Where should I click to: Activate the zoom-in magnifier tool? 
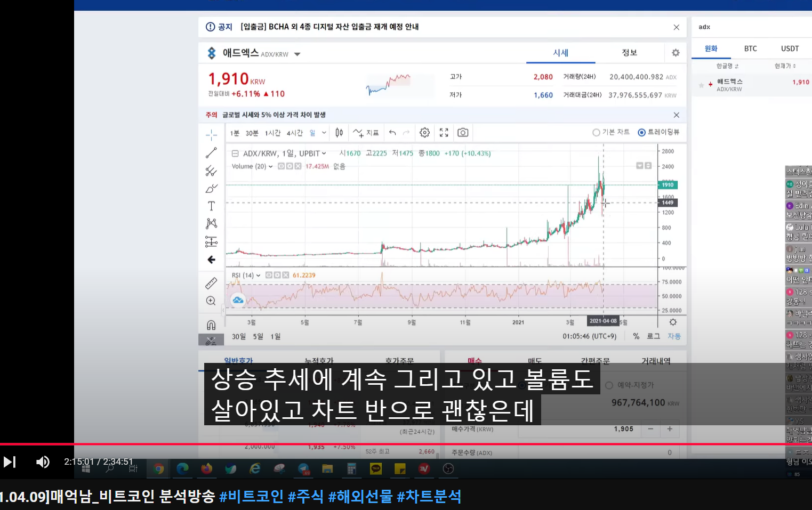tap(211, 301)
